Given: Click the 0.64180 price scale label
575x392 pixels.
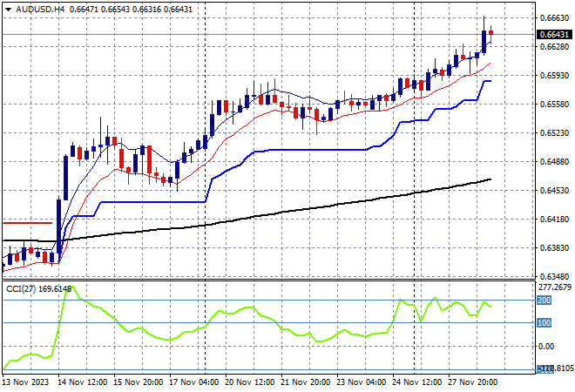Looking at the screenshot, I should (x=555, y=220).
